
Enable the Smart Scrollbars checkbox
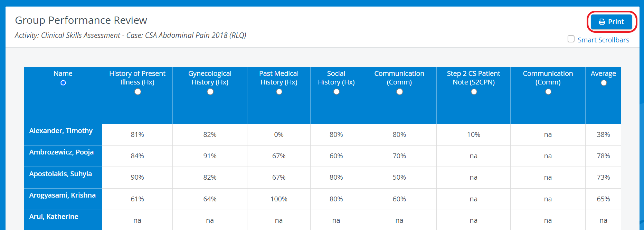click(x=571, y=39)
